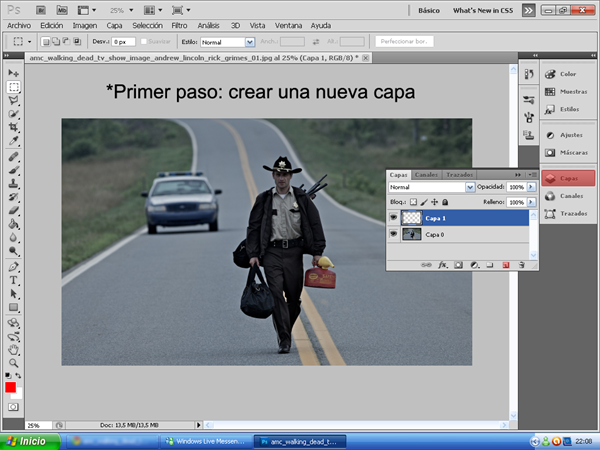This screenshot has width=600, height=450.
Task: Hide the Capa 1 layer
Action: pos(393,217)
